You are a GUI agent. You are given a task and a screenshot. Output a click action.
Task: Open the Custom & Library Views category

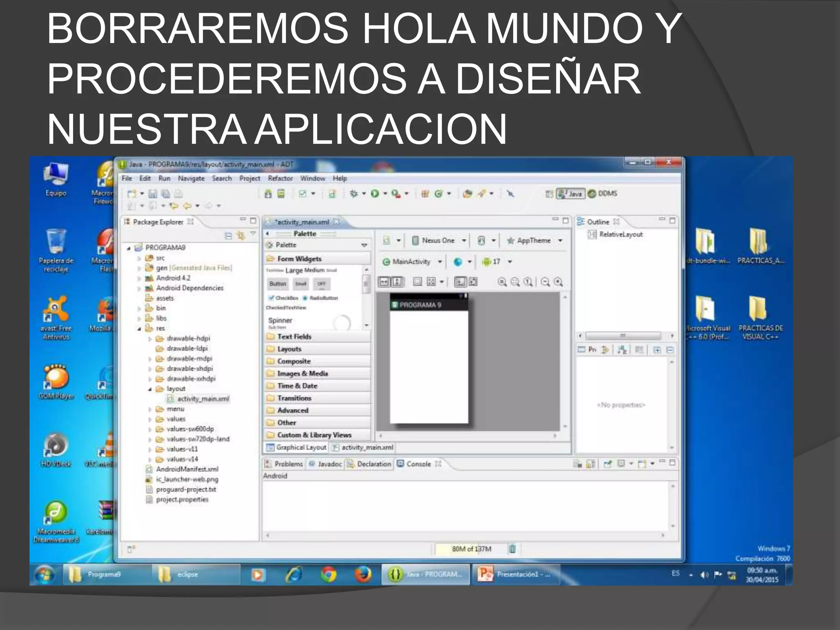click(x=318, y=435)
